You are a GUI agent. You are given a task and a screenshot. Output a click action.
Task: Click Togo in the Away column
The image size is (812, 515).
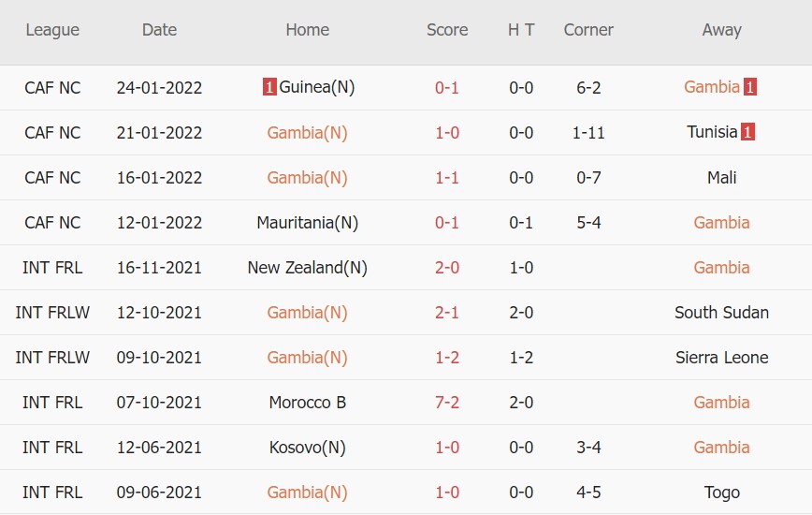721,493
